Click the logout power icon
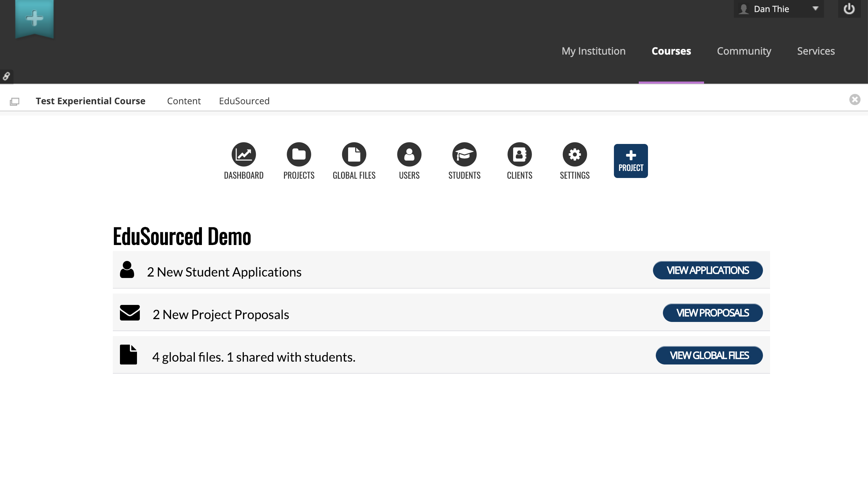The height and width of the screenshot is (490, 868). (x=849, y=9)
